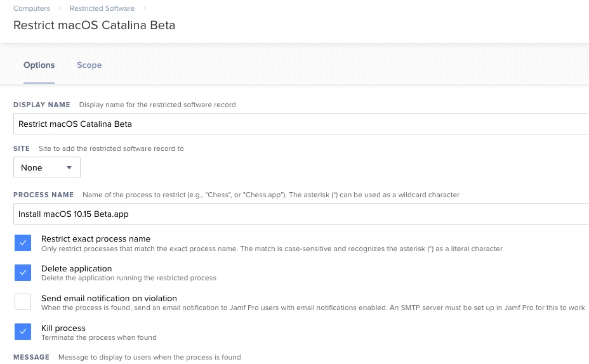Enable Send email notification on violation checkbox
Viewport: 589px width, 364px height.
23,302
